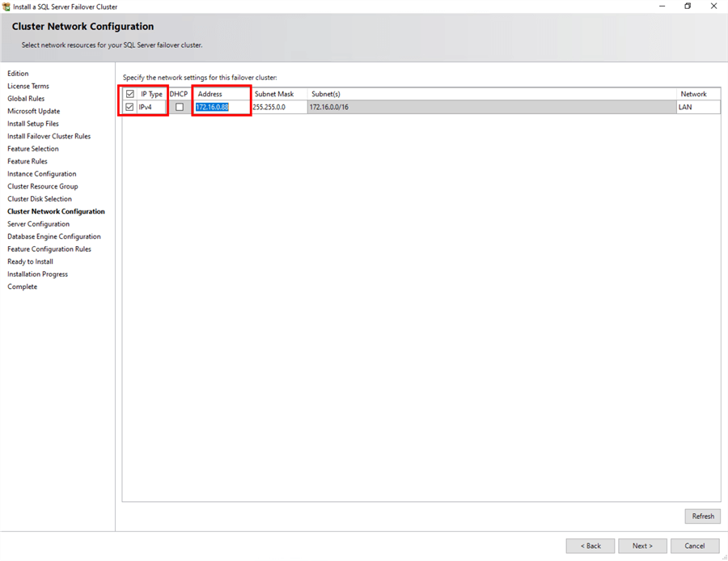Viewport: 728px width, 561px height.
Task: Select Cluster Network Configuration step
Action: (56, 211)
